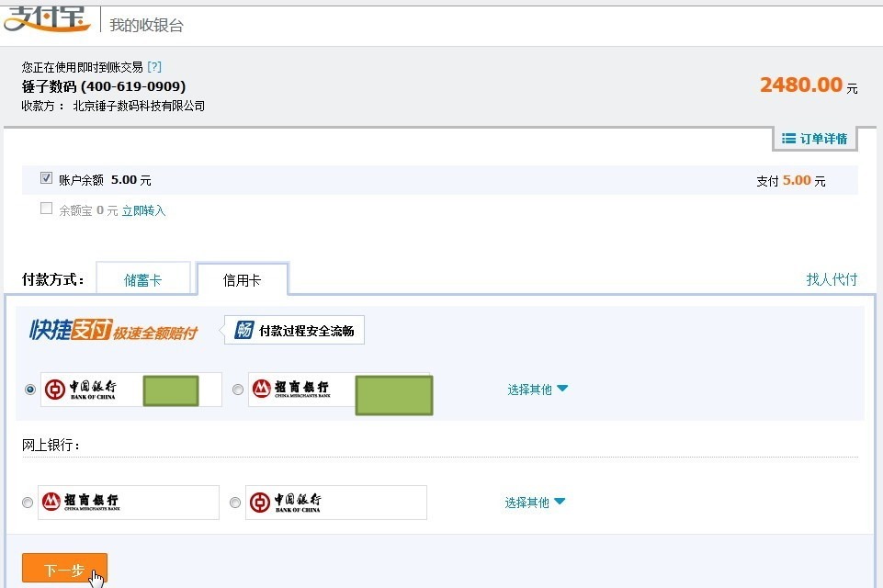Click the 立即转入 link
Image resolution: width=883 pixels, height=588 pixels.
click(x=143, y=210)
